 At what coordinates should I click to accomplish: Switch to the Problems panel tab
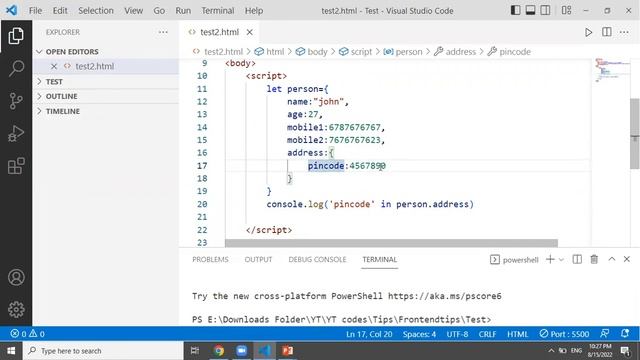tap(210, 260)
